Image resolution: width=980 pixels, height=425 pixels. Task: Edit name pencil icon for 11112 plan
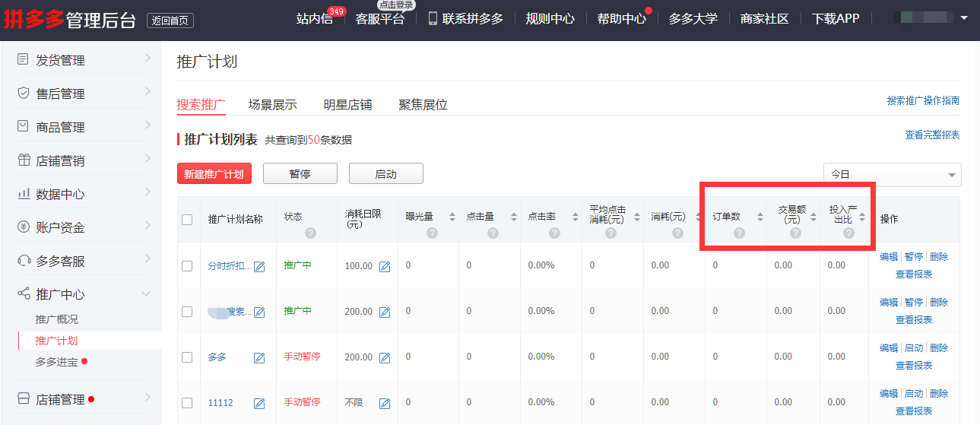pyautogui.click(x=259, y=403)
